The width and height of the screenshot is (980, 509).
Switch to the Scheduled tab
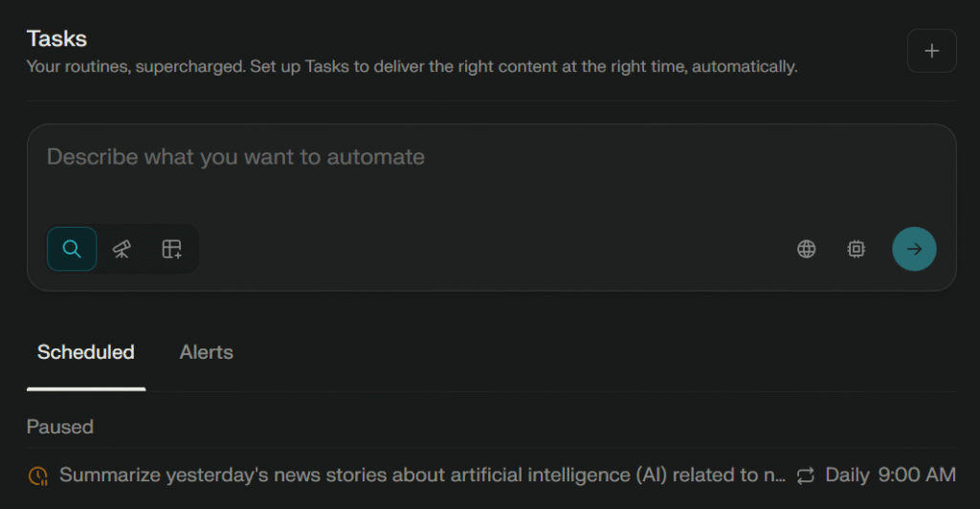86,352
